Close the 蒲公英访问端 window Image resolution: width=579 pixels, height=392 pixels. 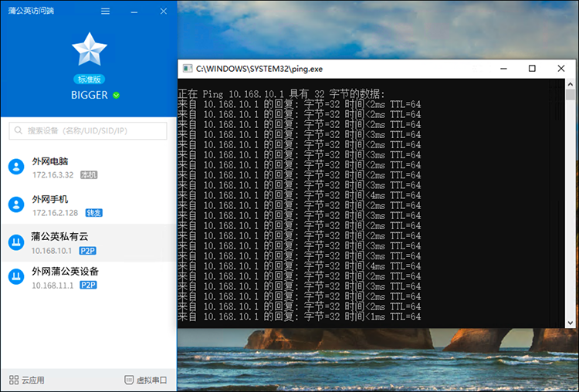[x=164, y=12]
